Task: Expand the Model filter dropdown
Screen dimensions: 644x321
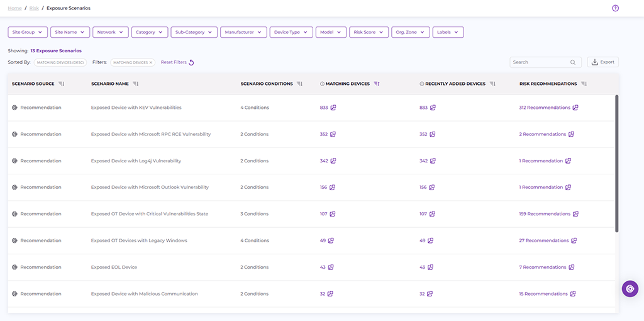Action: tap(331, 32)
